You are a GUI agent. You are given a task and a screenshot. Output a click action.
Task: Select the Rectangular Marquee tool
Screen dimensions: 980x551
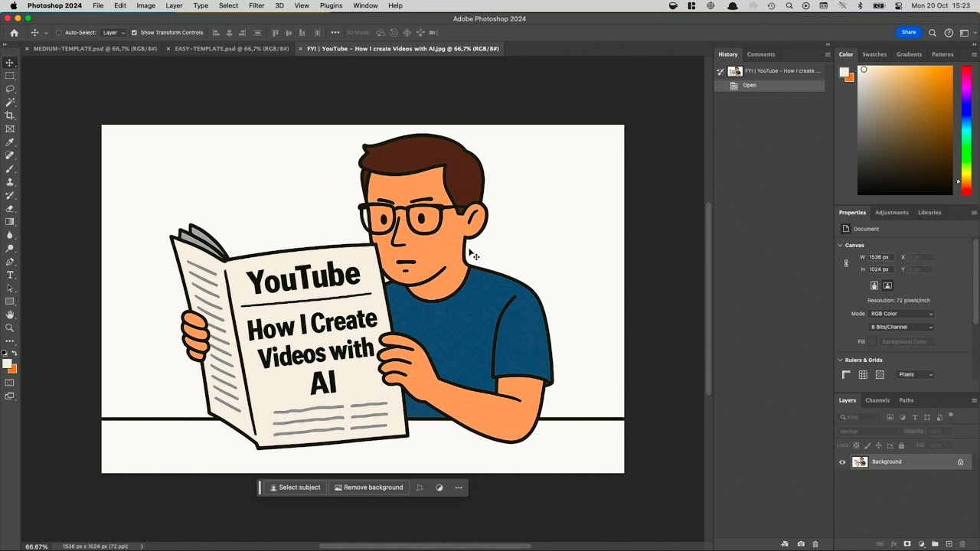click(x=10, y=76)
